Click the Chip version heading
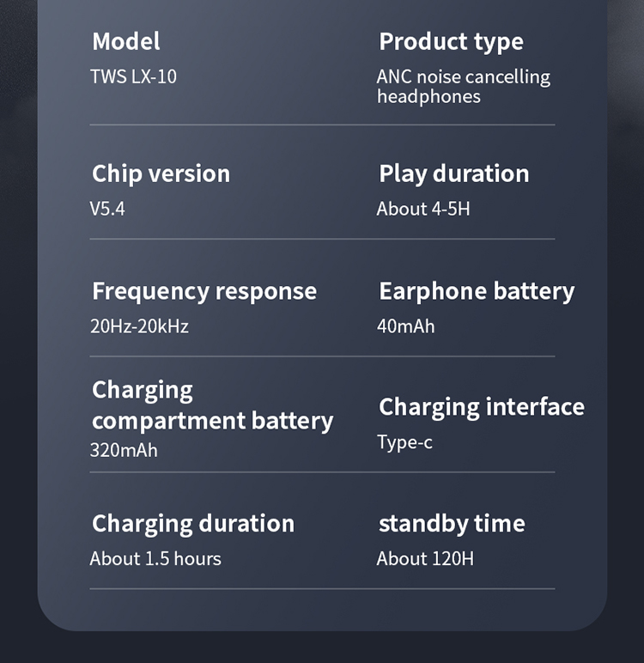644x663 pixels. click(161, 173)
